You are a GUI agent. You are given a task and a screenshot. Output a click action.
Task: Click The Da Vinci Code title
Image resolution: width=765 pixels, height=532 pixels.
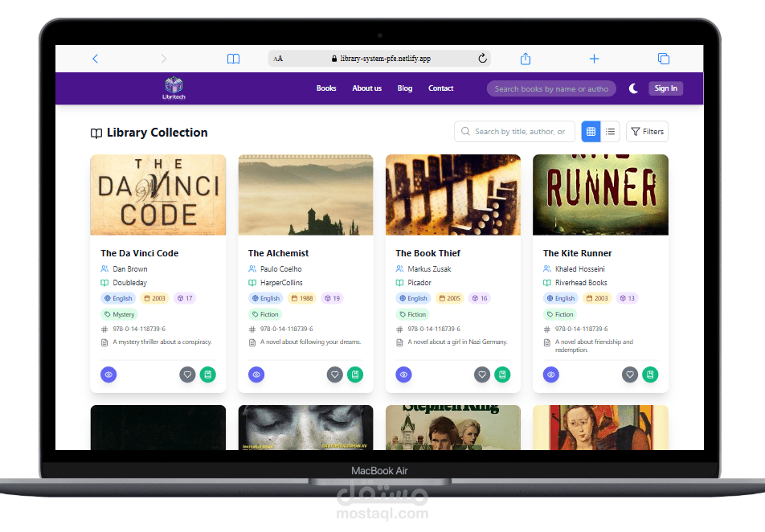140,253
